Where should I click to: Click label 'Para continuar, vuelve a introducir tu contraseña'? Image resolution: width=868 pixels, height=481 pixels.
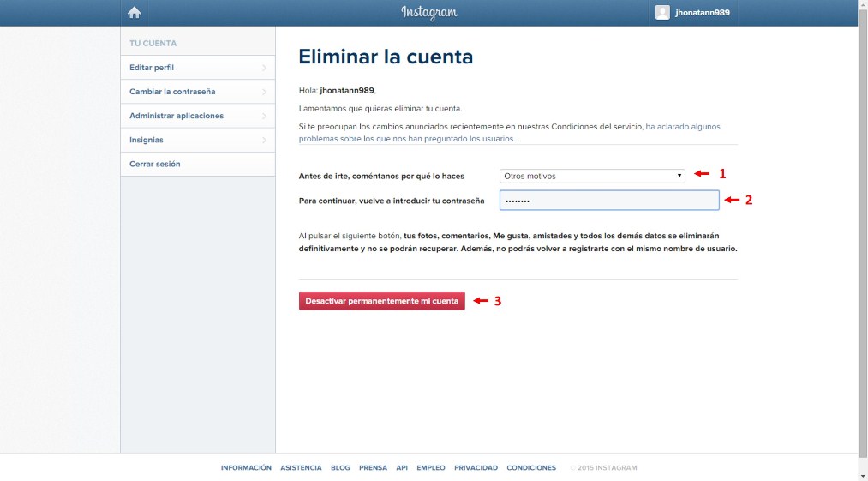point(392,201)
